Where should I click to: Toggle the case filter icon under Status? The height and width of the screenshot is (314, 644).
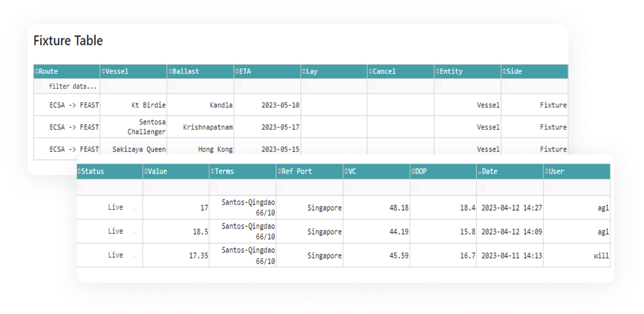81,186
